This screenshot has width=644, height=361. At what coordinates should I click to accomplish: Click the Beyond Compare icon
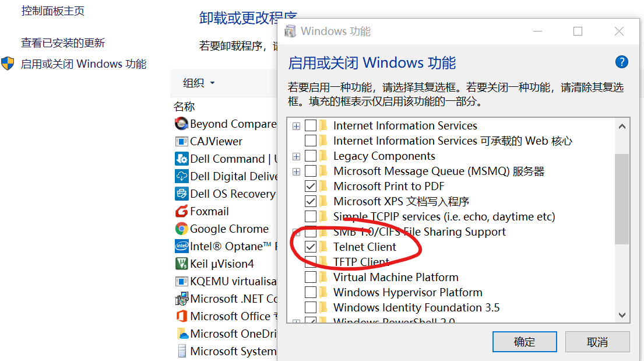click(x=181, y=124)
